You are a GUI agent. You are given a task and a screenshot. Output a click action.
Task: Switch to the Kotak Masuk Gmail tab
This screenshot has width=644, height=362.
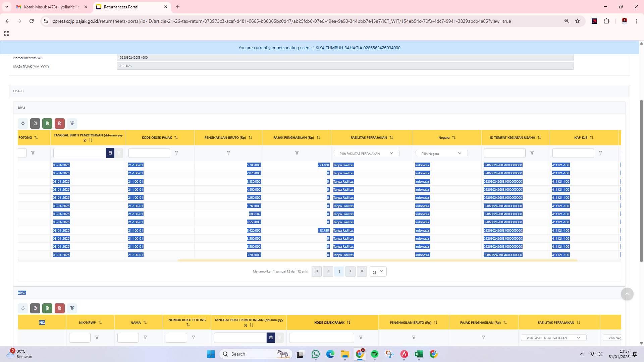coord(50,7)
